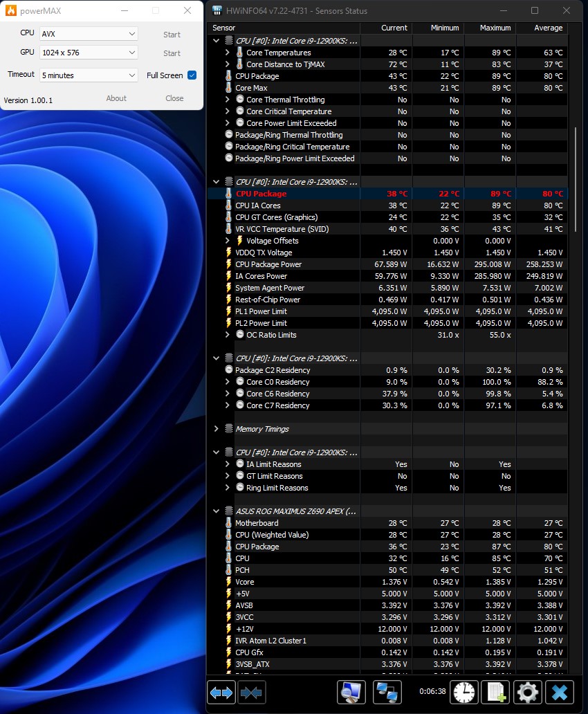588x714 pixels.
Task: Click the chip icon beside Memory Timings
Action: 229,428
